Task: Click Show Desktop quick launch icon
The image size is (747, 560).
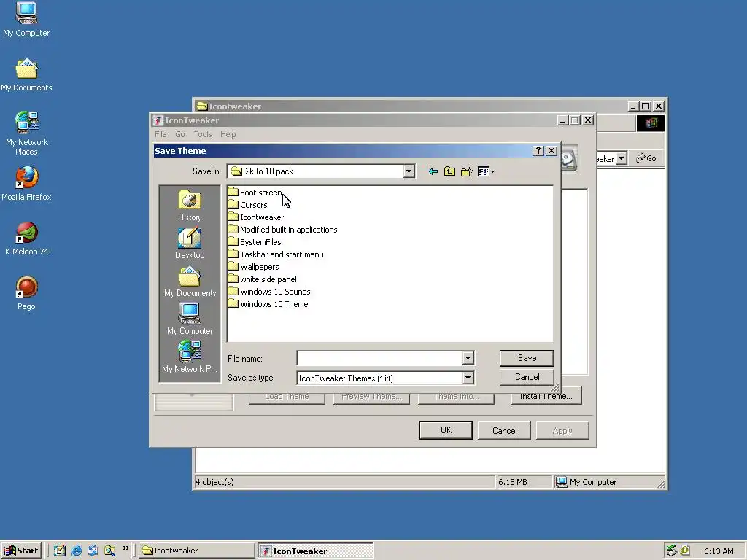Action: (60, 551)
